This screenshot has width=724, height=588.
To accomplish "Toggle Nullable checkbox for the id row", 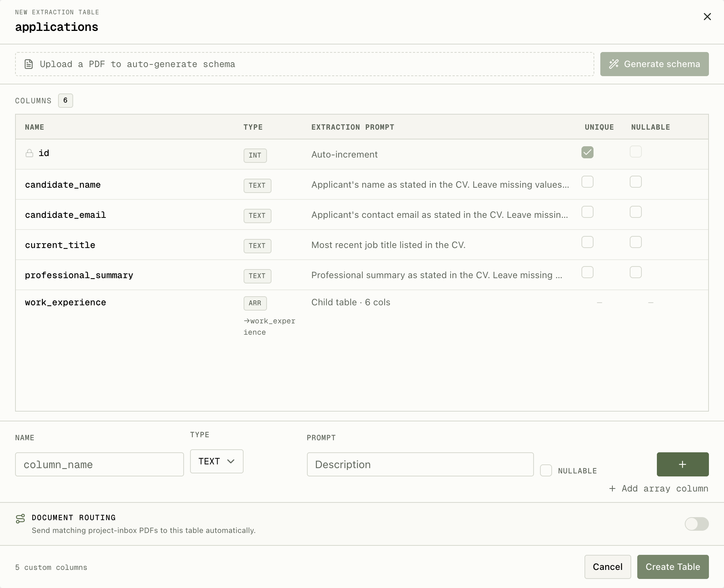I will 636,152.
